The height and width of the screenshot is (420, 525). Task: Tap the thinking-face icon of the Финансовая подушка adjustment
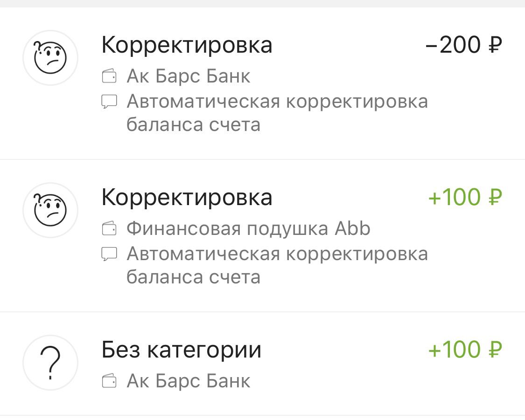point(50,210)
